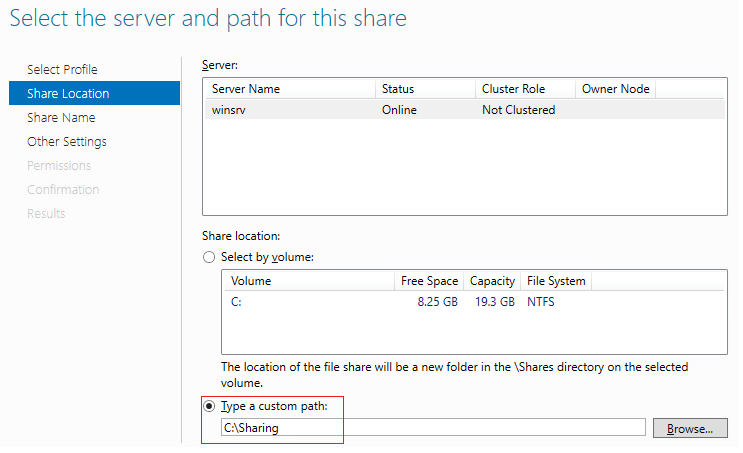The height and width of the screenshot is (453, 743).
Task: Open the Other Settings step
Action: (67, 141)
